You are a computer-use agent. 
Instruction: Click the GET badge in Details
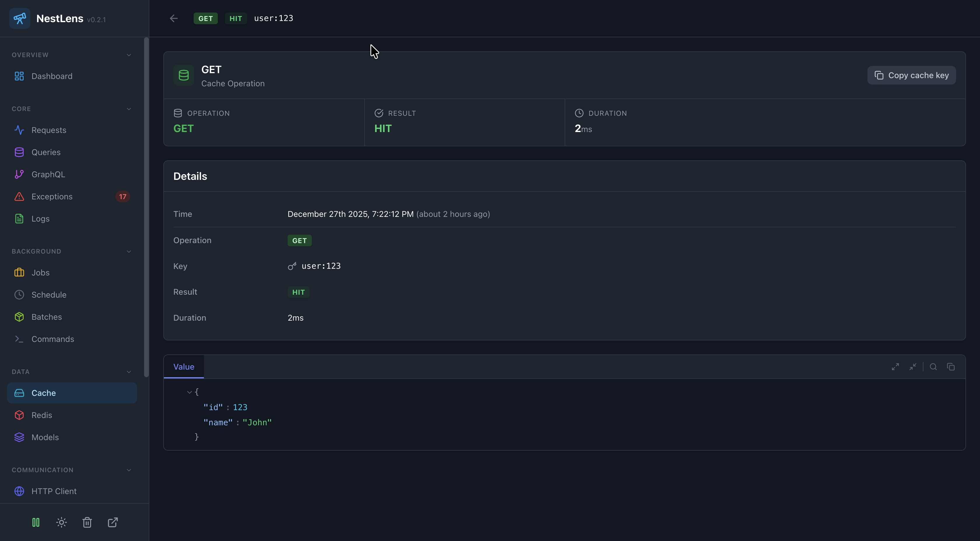[300, 241]
